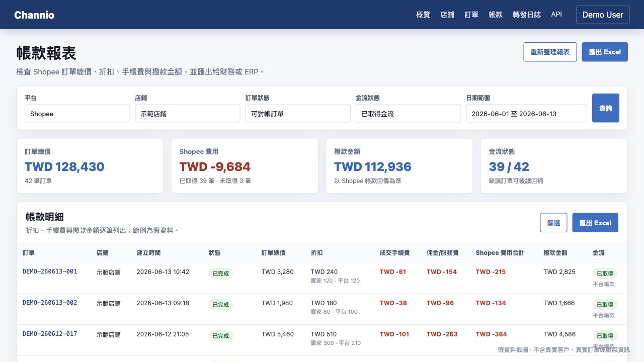
Task: Click 已取得 badge in DEMO-260613-001 row
Action: coord(605,274)
